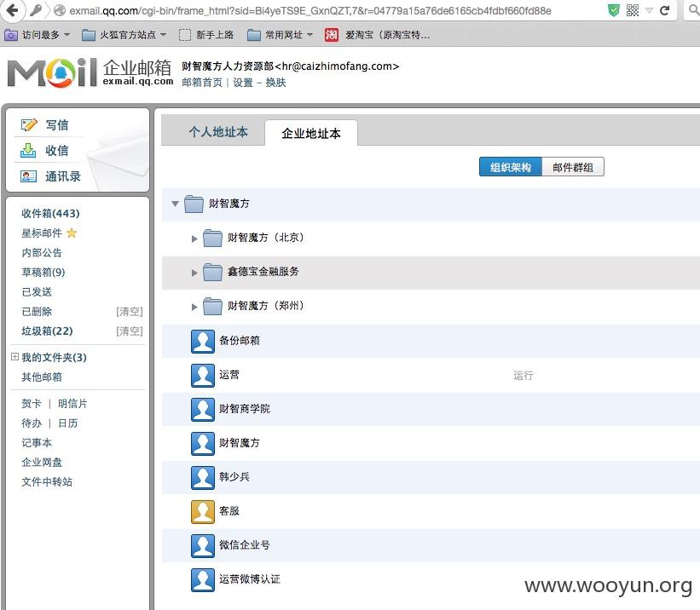
Task: Select contact name 韩少兵
Action: (234, 477)
